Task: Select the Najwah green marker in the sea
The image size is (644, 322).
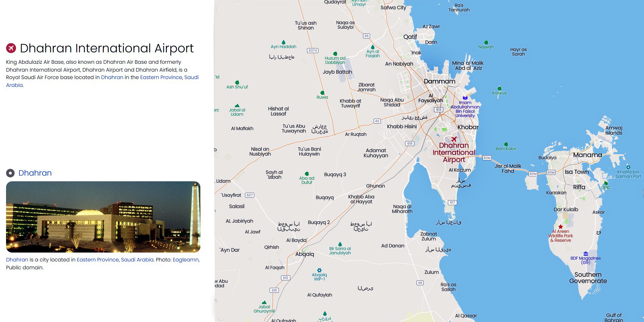Action: 486,42
